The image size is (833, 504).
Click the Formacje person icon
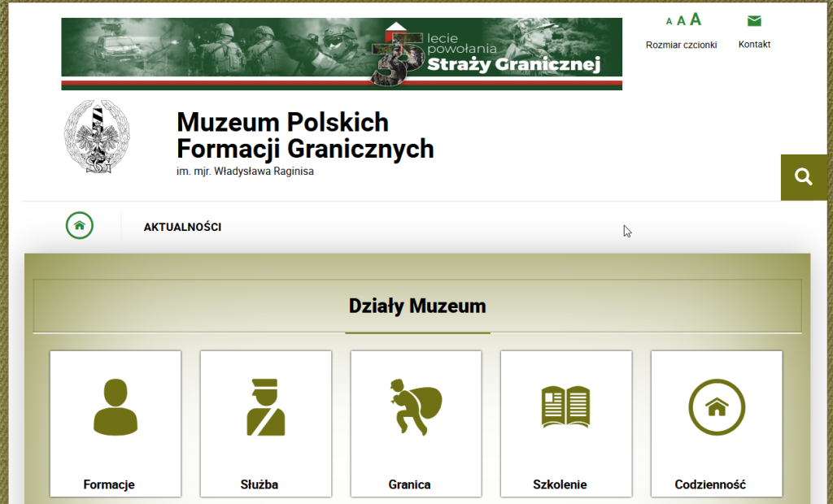point(116,406)
